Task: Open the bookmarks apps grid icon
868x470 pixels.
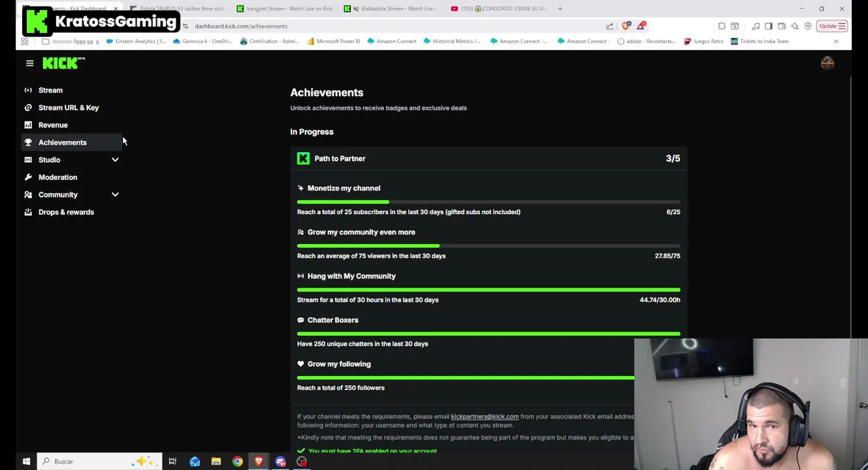Action: coord(25,41)
